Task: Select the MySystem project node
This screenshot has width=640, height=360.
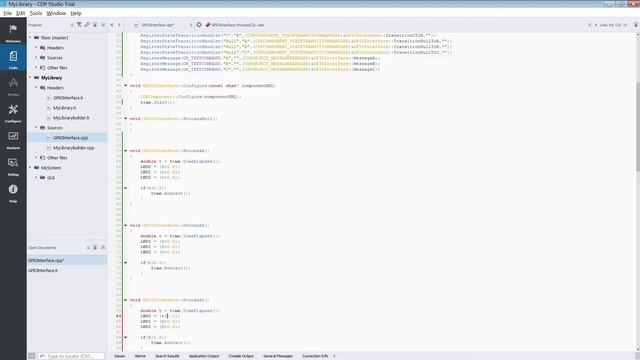Action: tap(51, 168)
